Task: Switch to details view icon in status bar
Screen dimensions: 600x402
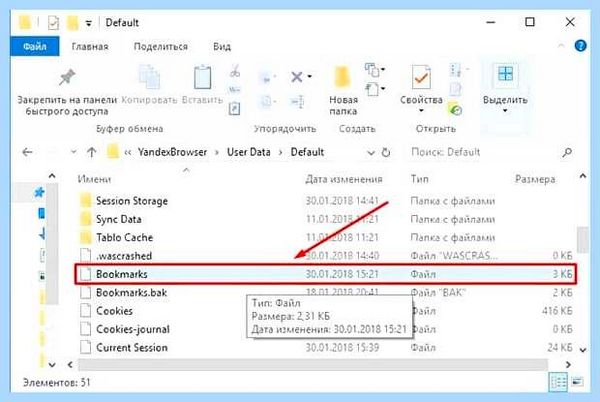Action: tap(558, 381)
